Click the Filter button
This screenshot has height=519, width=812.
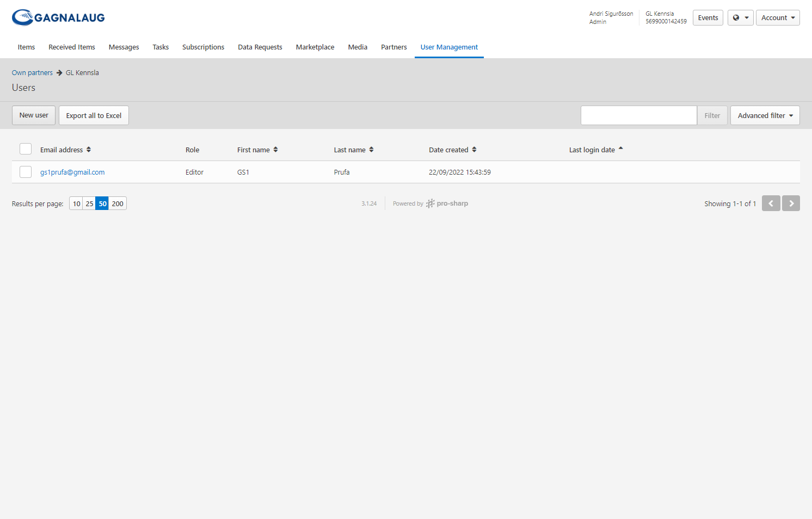[x=712, y=115]
